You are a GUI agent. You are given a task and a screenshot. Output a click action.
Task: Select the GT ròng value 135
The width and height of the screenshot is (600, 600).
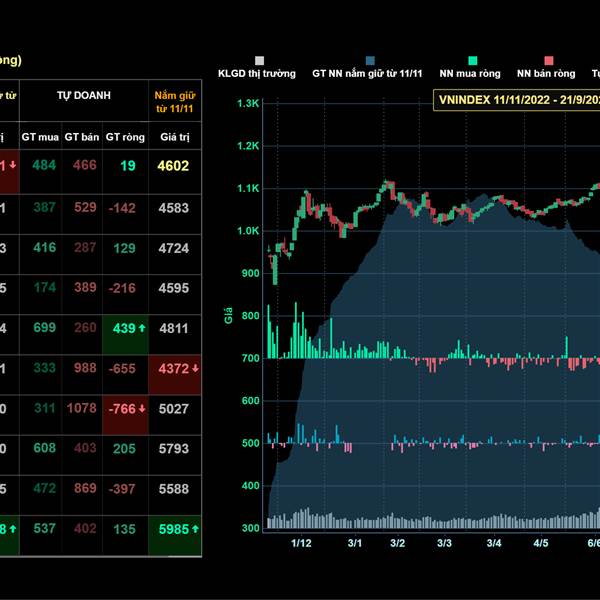pos(124,529)
